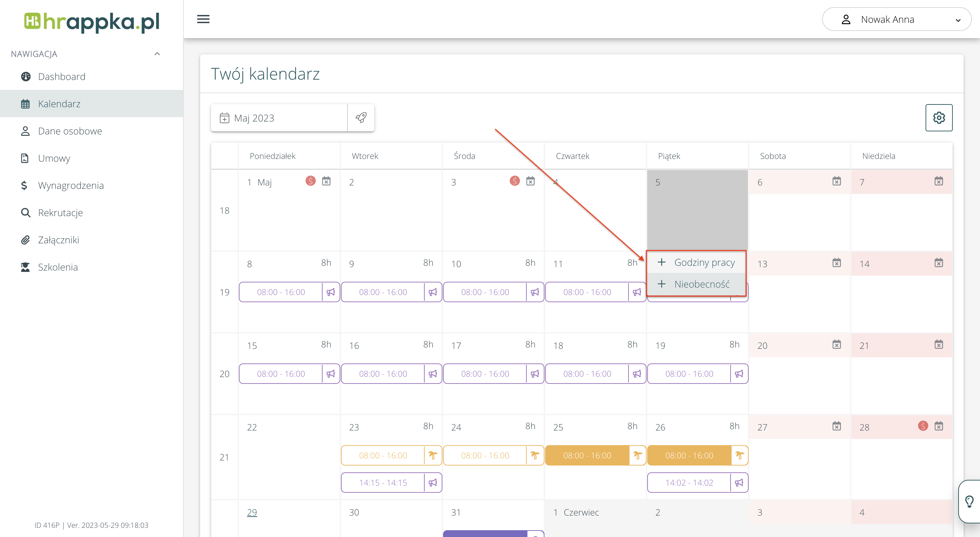This screenshot has height=537, width=980.
Task: Click the underlined day 29 cell
Action: pyautogui.click(x=252, y=512)
